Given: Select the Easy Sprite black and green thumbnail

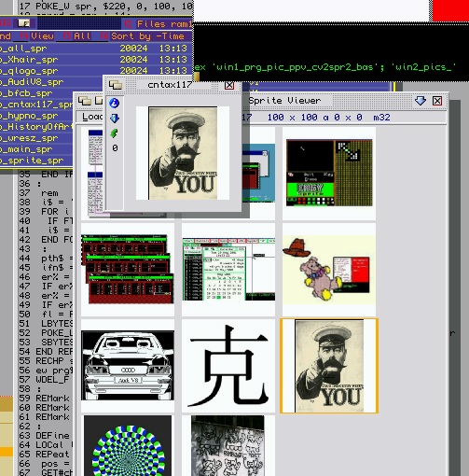Looking at the screenshot, I should (329, 173).
